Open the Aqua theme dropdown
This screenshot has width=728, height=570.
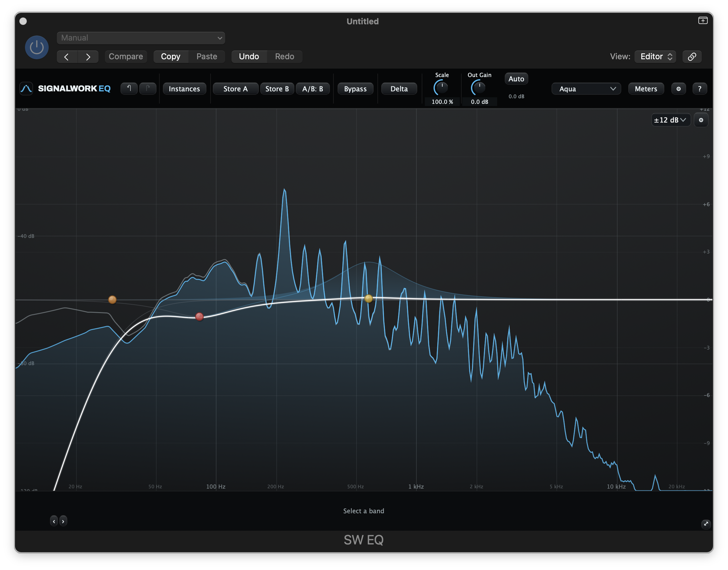pos(586,89)
